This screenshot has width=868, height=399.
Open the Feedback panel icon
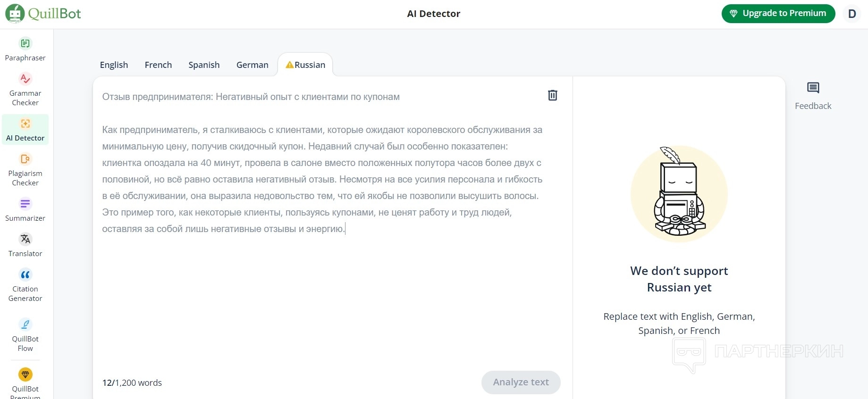(813, 88)
